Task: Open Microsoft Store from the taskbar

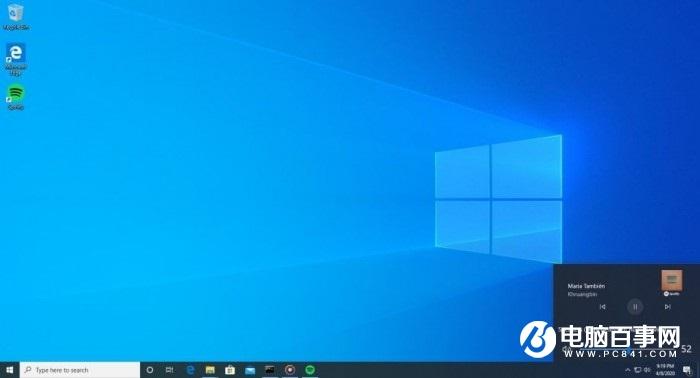Action: tap(230, 370)
